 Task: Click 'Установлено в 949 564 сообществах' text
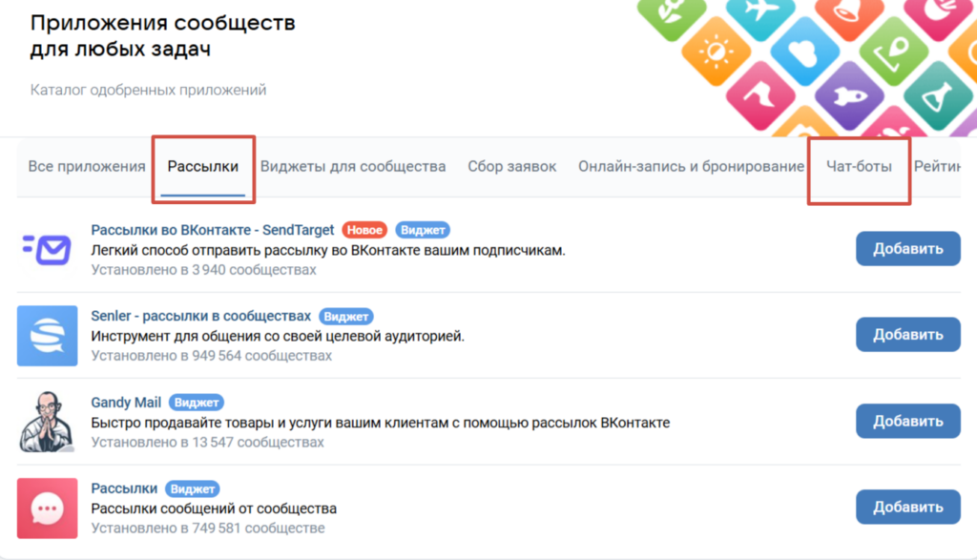(211, 356)
